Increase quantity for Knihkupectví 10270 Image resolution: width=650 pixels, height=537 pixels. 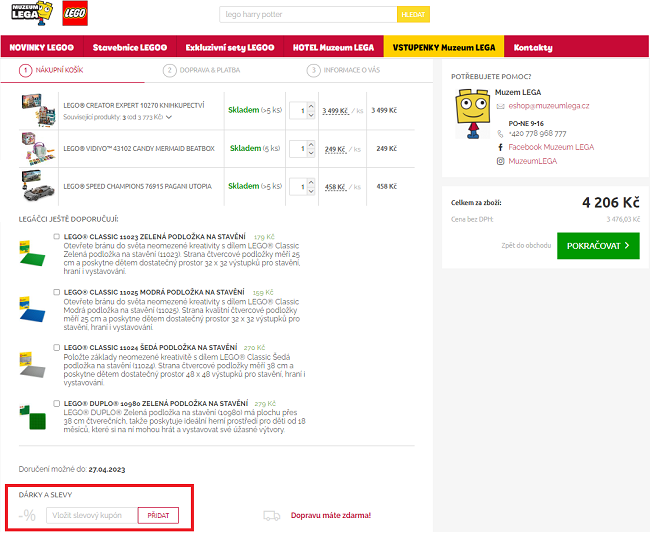tap(311, 107)
